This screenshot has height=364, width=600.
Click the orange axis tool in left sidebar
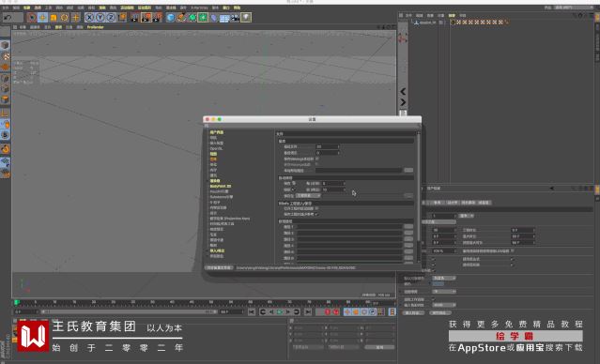pos(5,114)
